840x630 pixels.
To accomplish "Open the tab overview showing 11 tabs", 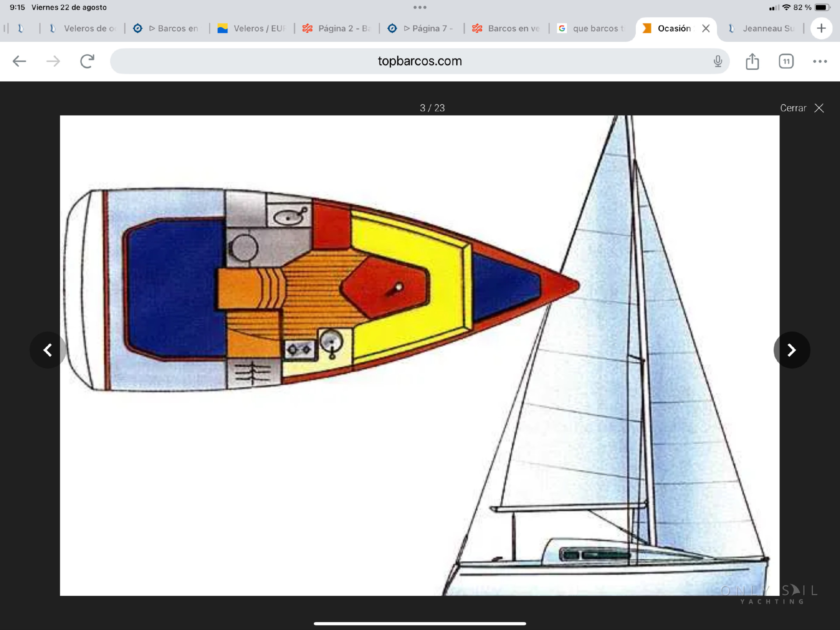I will click(x=786, y=61).
